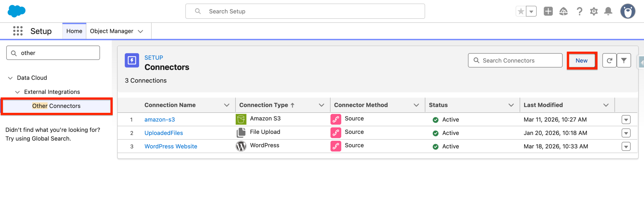
Task: Focus the Search Setup field
Action: point(305,11)
